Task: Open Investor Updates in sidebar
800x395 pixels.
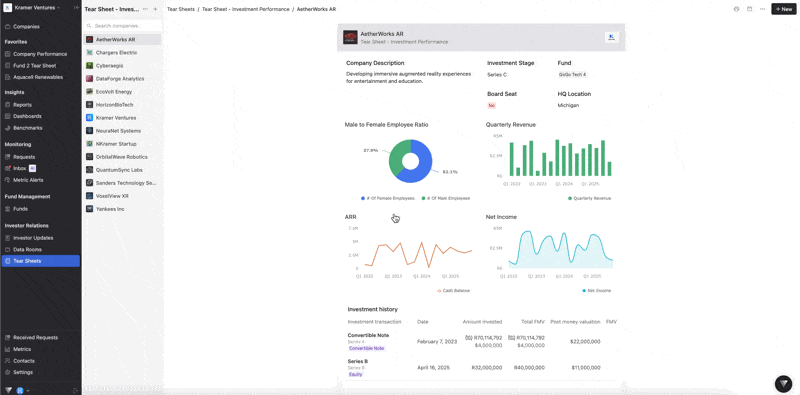Action: [33, 238]
